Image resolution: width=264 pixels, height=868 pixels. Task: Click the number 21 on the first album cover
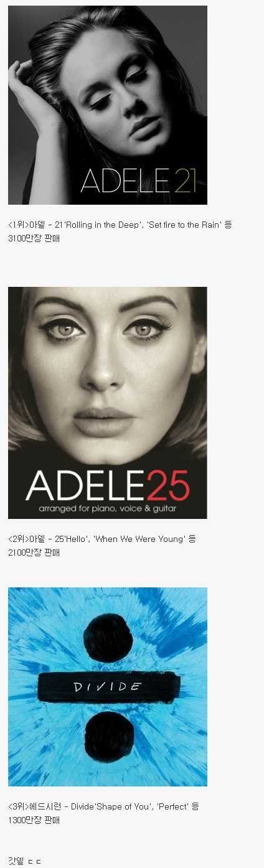click(185, 180)
